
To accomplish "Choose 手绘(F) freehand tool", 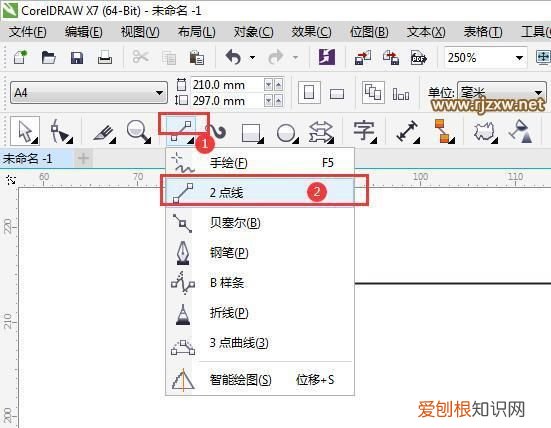I will coord(260,163).
